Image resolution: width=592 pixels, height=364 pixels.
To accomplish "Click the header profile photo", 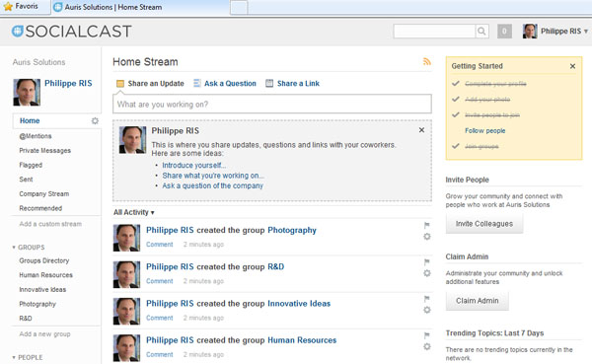I will click(x=530, y=32).
